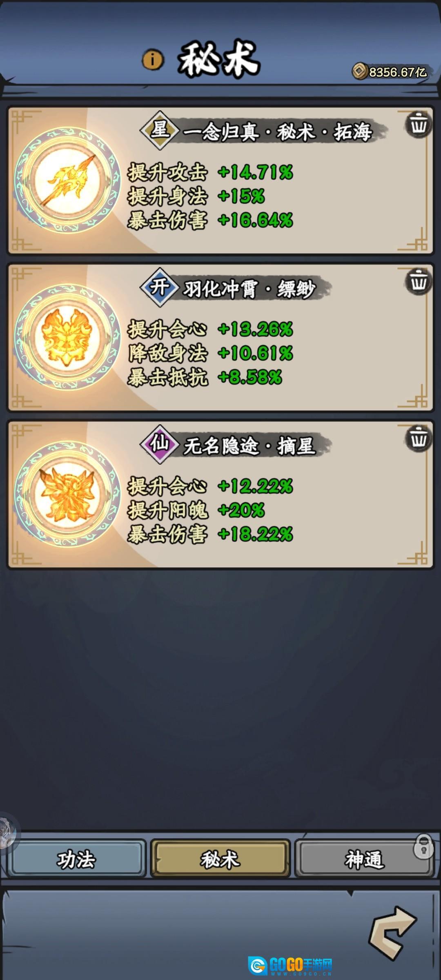Open the spear skill emblem thumbnail
Image resolution: width=441 pixels, height=980 pixels.
67,180
